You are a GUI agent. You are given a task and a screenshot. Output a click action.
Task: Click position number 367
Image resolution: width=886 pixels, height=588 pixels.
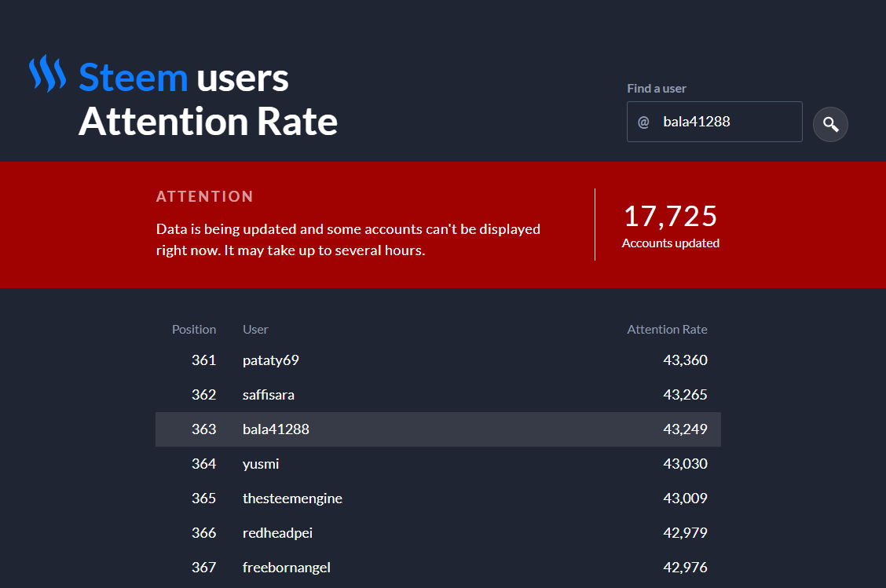[204, 567]
